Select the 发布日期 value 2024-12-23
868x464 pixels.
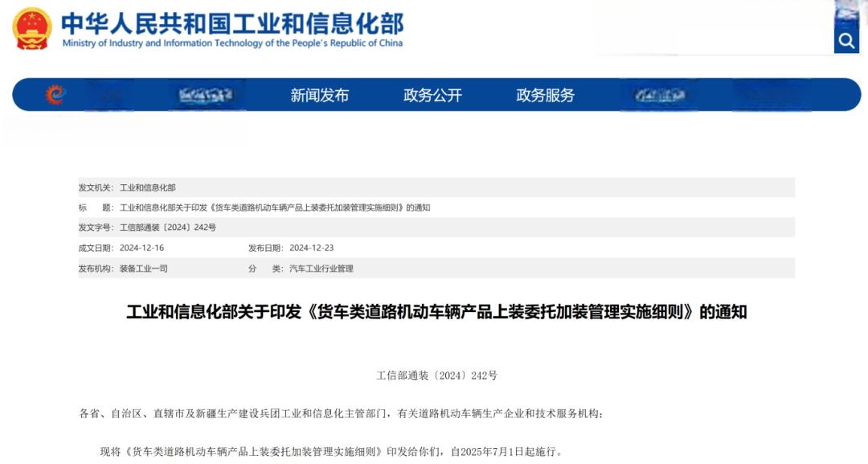pos(312,248)
